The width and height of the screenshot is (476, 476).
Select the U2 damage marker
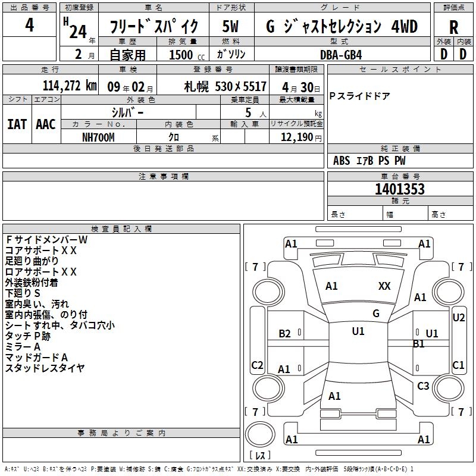458,318
